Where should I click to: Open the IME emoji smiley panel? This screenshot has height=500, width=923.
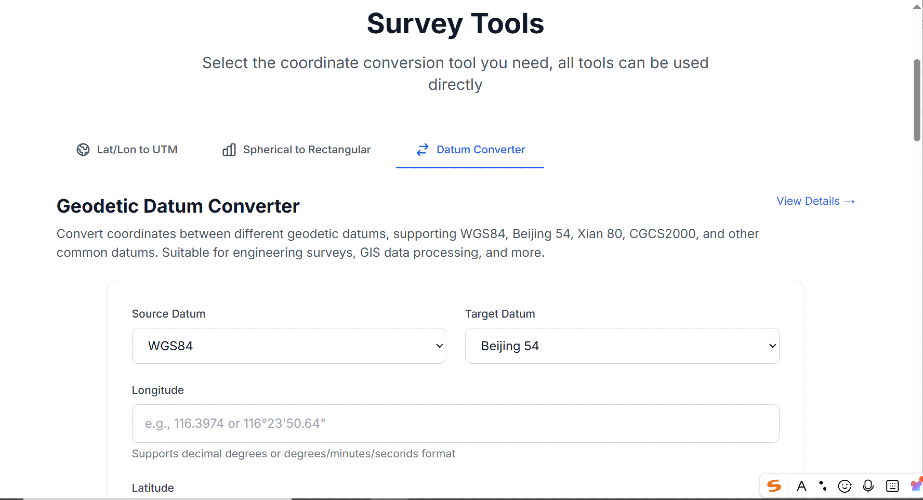845,486
